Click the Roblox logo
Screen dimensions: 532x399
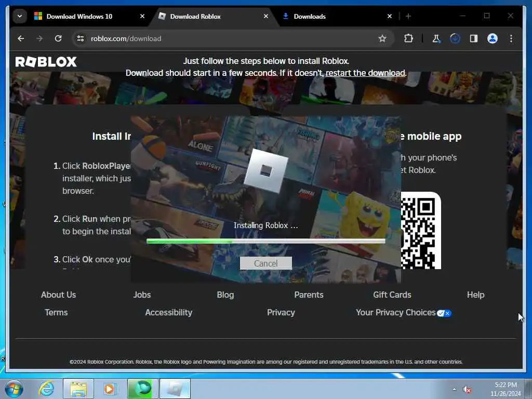click(46, 62)
